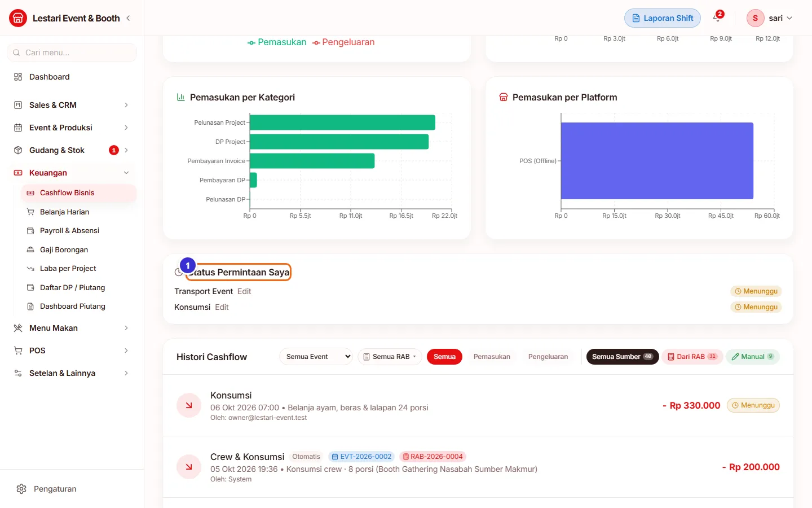The image size is (812, 508).
Task: Open the Semua Event dropdown
Action: [316, 357]
